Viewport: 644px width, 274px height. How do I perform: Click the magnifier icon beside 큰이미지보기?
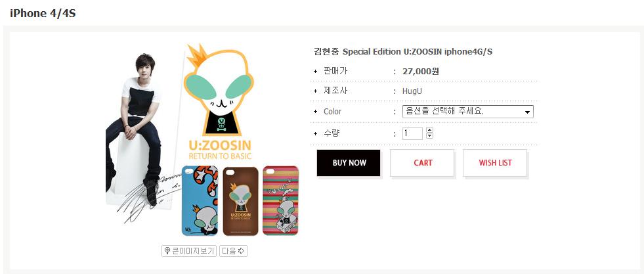click(x=167, y=251)
